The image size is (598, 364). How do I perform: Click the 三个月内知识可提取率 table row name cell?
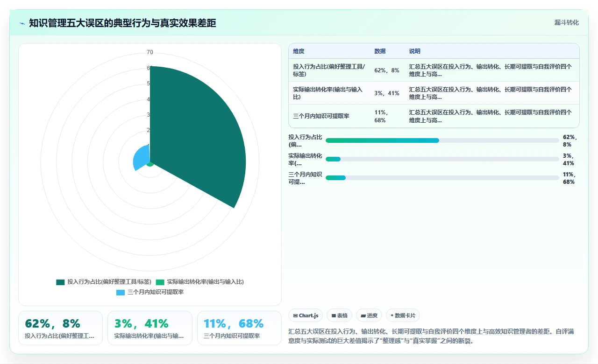tap(329, 116)
